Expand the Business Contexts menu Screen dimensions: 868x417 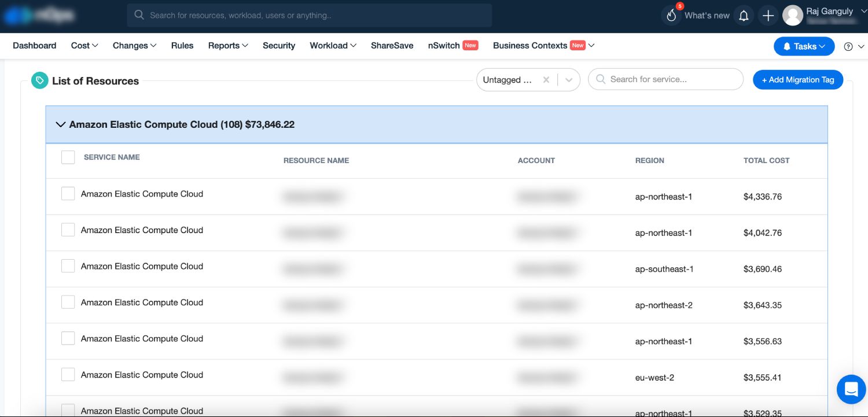(543, 46)
